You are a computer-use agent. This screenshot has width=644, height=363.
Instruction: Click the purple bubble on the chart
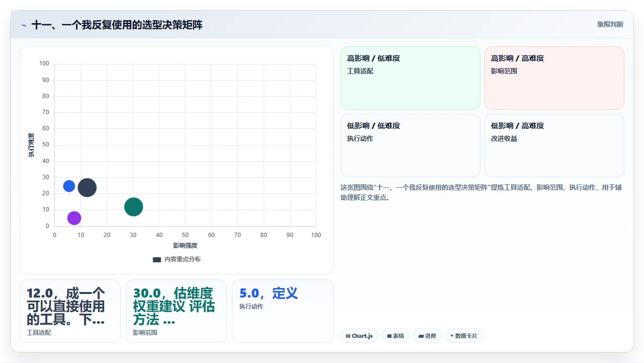point(74,218)
